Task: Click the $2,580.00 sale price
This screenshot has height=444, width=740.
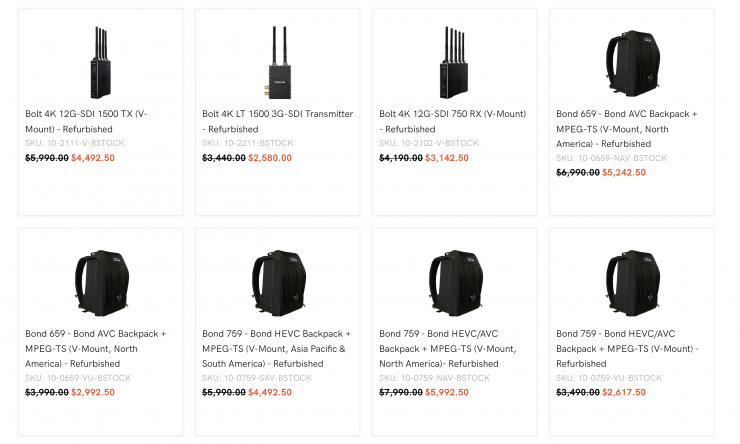Action: (270, 158)
